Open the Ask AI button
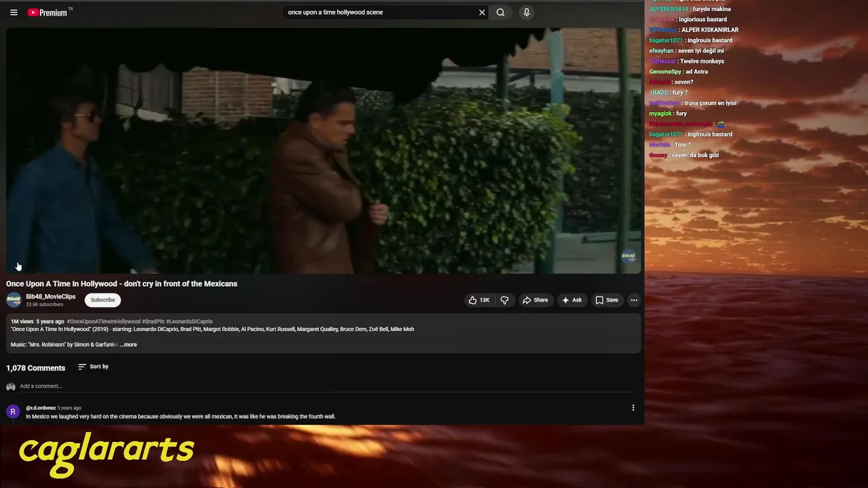Image resolution: width=868 pixels, height=488 pixels. point(572,300)
